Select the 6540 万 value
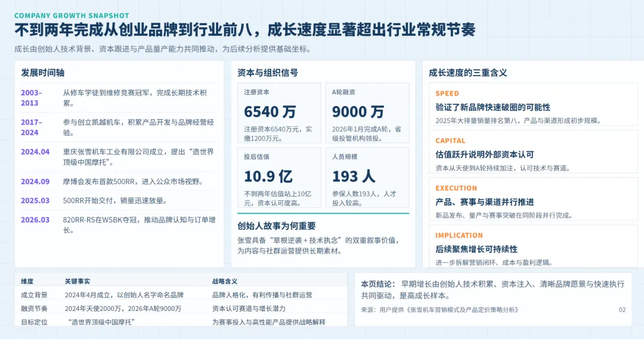 tap(270, 111)
